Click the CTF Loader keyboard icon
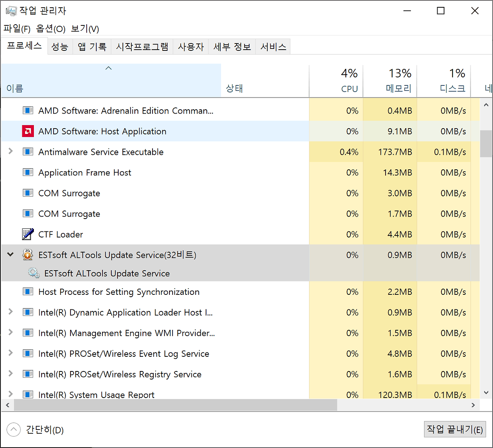Image resolution: width=493 pixels, height=448 pixels. pos(28,234)
